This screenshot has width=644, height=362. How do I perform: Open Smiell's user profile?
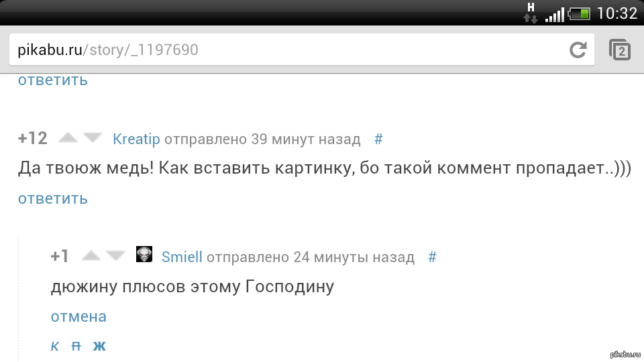(x=182, y=257)
